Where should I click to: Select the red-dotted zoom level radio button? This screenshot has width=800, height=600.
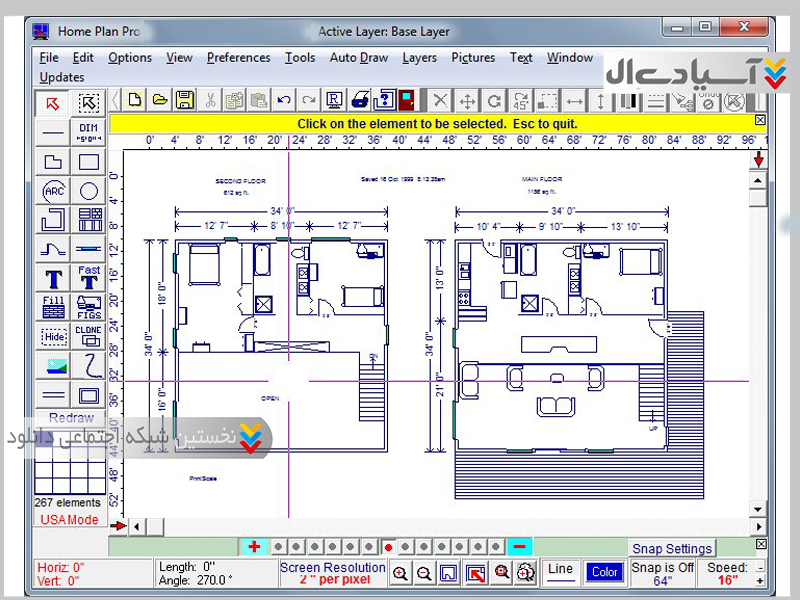pyautogui.click(x=388, y=547)
